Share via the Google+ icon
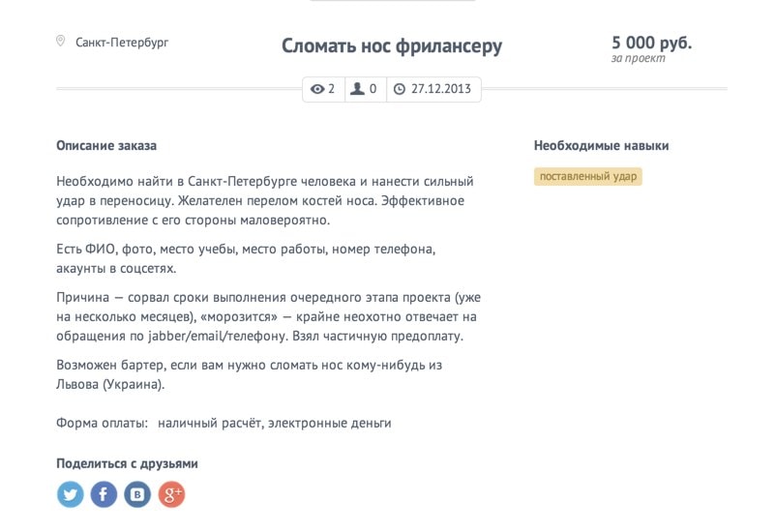This screenshot has width=776, height=532. 171,494
